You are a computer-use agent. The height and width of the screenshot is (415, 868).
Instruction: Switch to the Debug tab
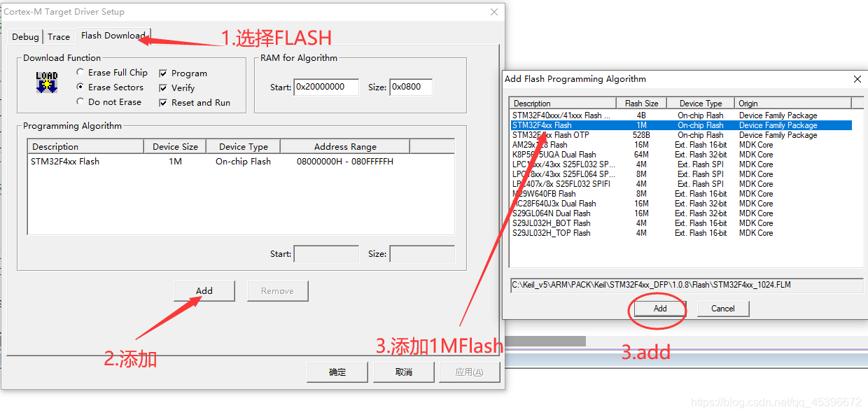point(25,36)
